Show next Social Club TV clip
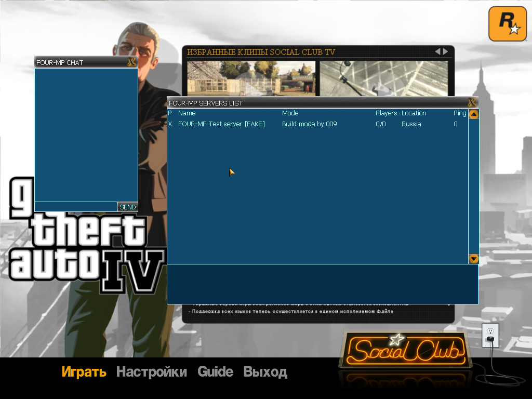The height and width of the screenshot is (399, 532). [x=445, y=51]
